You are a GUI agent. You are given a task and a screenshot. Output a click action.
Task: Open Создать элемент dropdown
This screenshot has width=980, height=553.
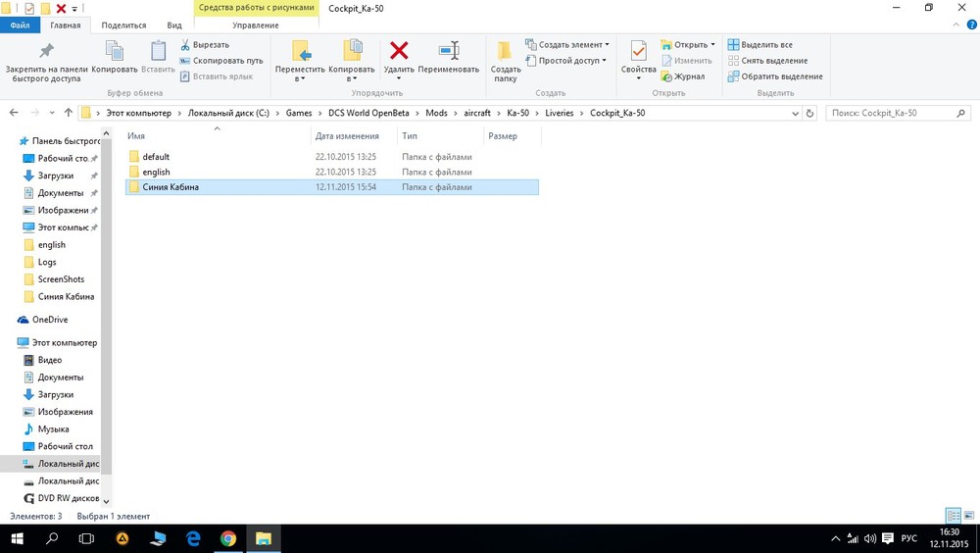[566, 45]
